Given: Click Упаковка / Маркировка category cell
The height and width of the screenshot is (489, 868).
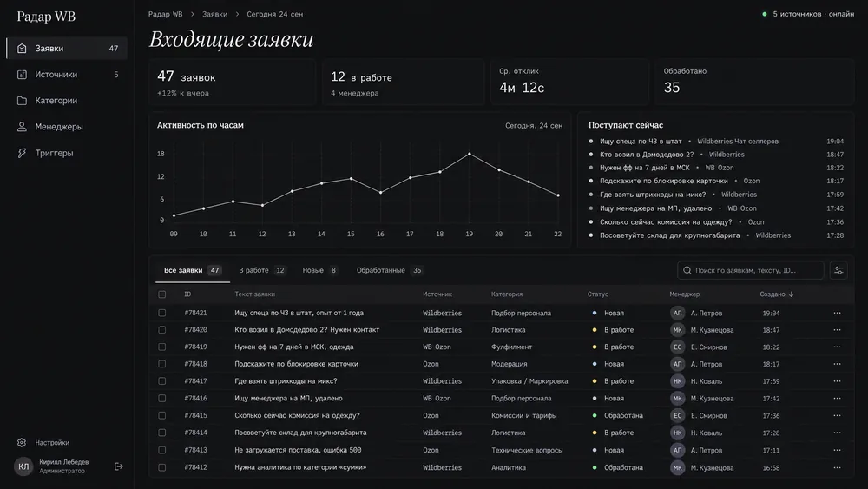Looking at the screenshot, I should point(529,381).
